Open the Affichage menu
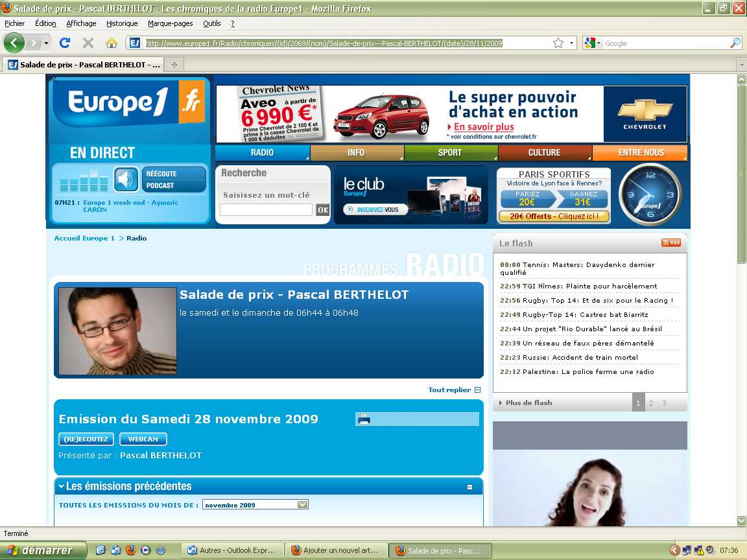The image size is (747, 560). pos(81,23)
